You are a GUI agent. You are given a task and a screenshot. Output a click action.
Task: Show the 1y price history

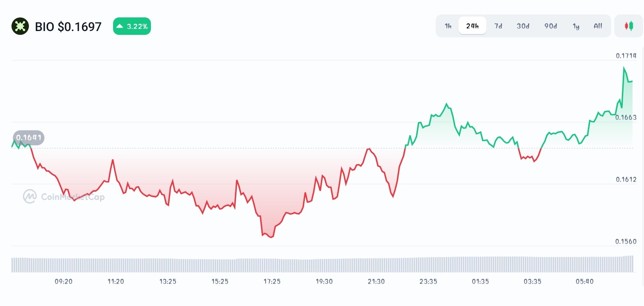tap(576, 26)
